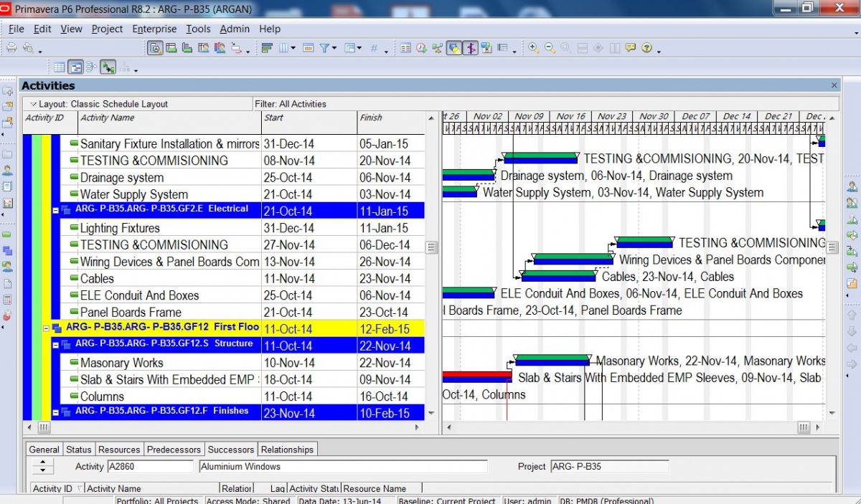Click the yellow comment note icon
The image size is (861, 504).
(631, 48)
